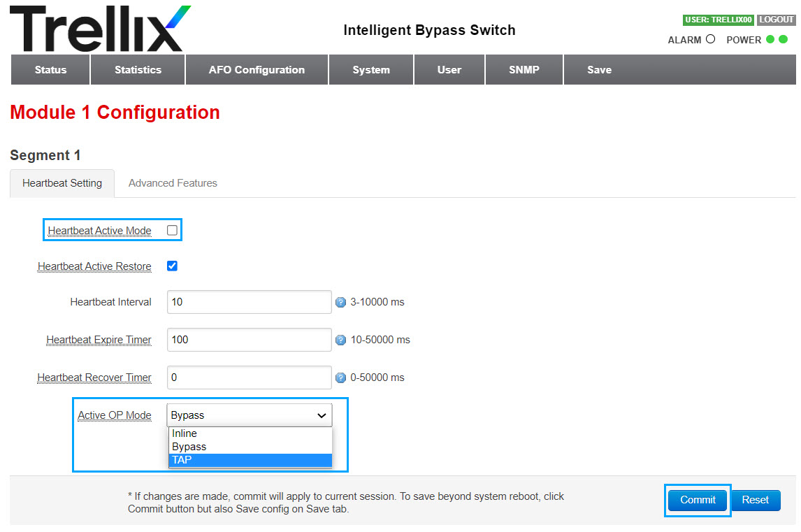801x532 pixels.
Task: Enable the Heartbeat Active Mode checkbox
Action: click(x=172, y=231)
